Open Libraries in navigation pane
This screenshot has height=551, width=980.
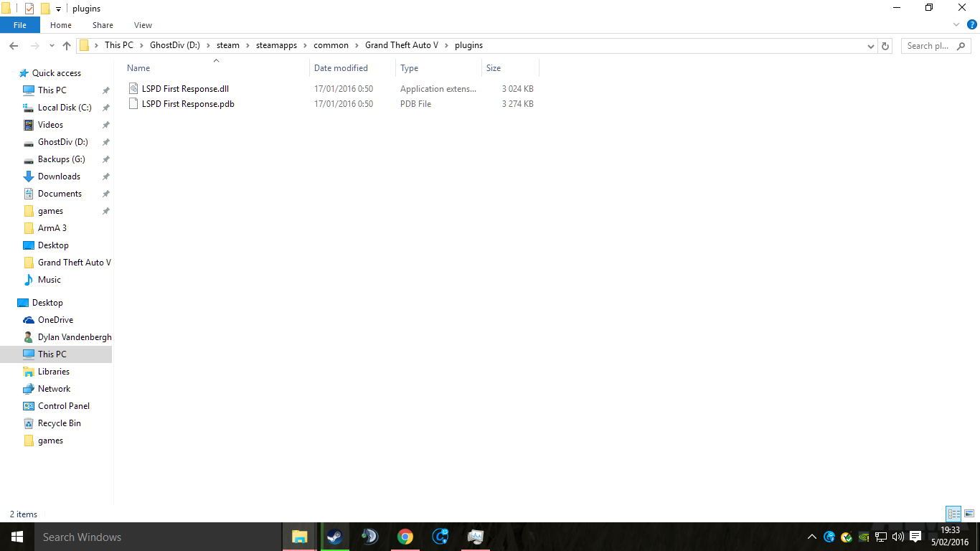pos(54,372)
